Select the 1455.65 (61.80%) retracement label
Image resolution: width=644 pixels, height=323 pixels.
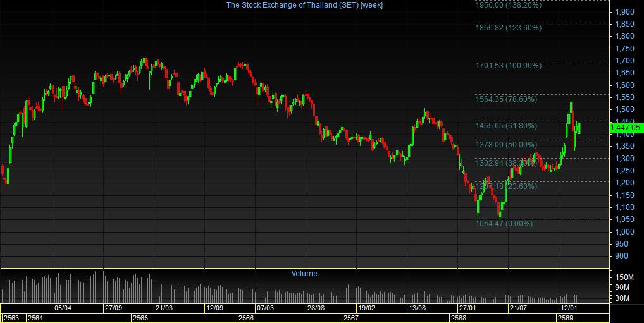(506, 126)
